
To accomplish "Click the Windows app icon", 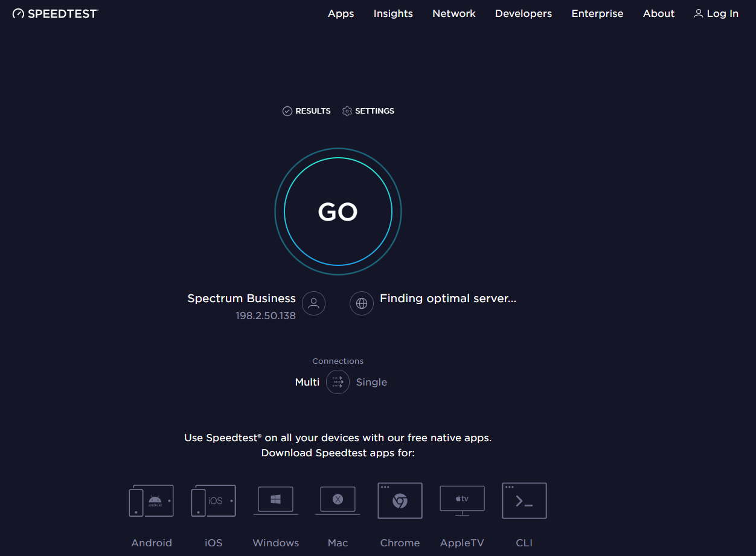I will point(276,500).
